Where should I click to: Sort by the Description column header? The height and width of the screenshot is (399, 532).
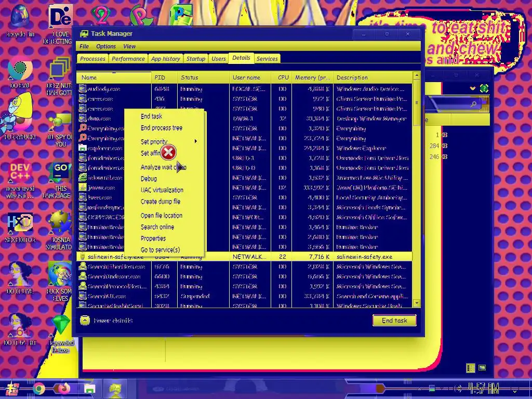tap(373, 78)
